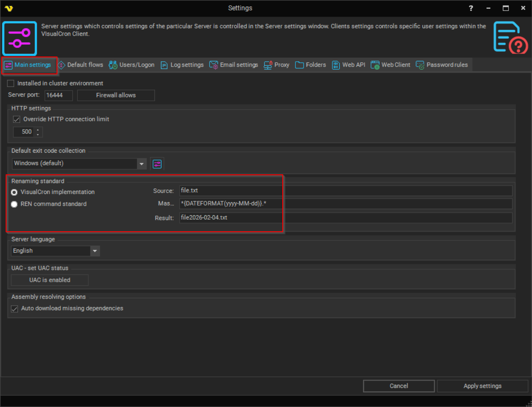532x407 pixels.
Task: Open the Server language dropdown
Action: [95, 251]
